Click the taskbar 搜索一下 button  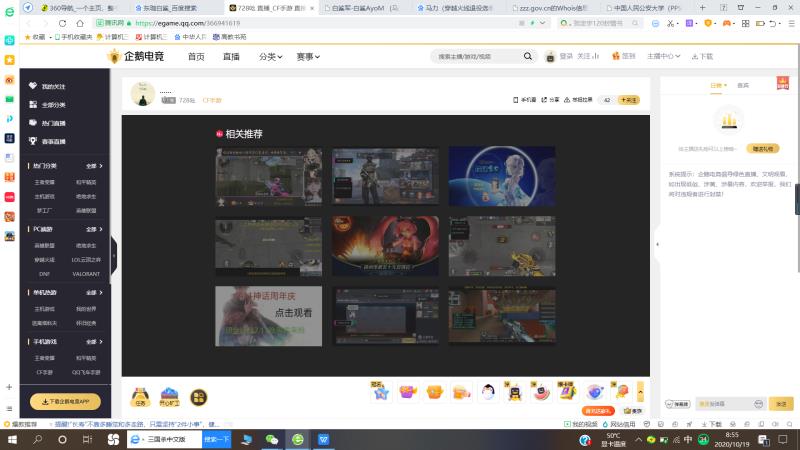[x=216, y=439]
